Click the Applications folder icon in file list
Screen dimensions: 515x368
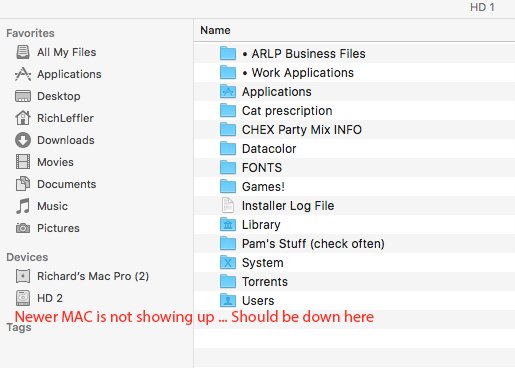click(x=228, y=91)
